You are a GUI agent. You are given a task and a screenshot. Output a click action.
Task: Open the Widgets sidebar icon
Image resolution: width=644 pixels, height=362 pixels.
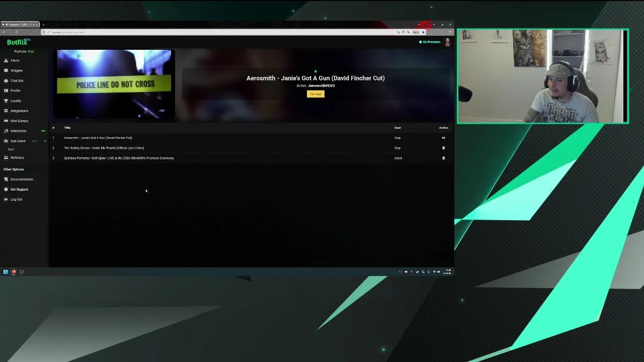[6, 70]
